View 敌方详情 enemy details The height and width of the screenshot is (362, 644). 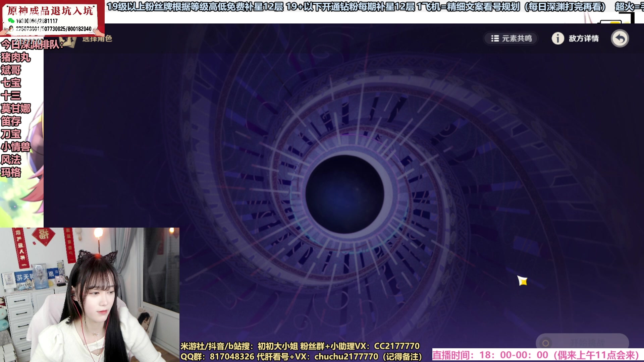pos(576,39)
